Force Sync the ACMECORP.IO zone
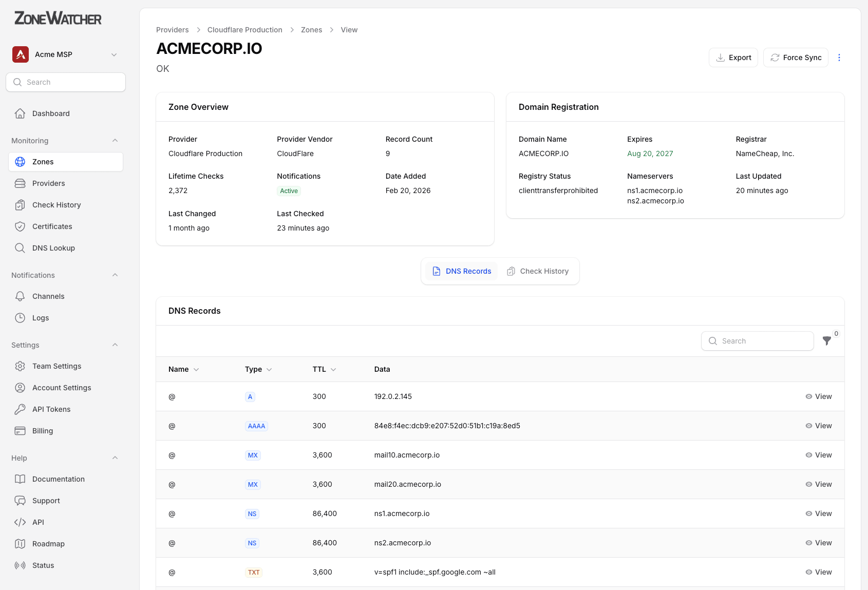This screenshot has width=868, height=590. (796, 58)
